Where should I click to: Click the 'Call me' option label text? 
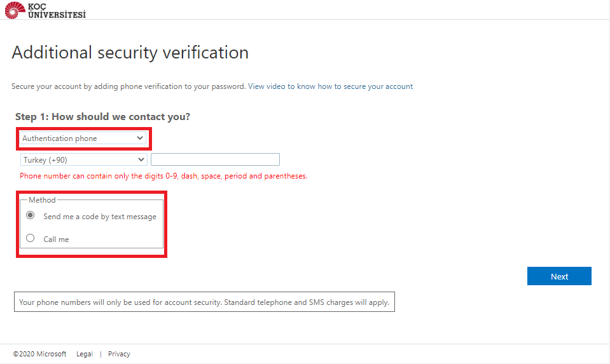coord(56,239)
